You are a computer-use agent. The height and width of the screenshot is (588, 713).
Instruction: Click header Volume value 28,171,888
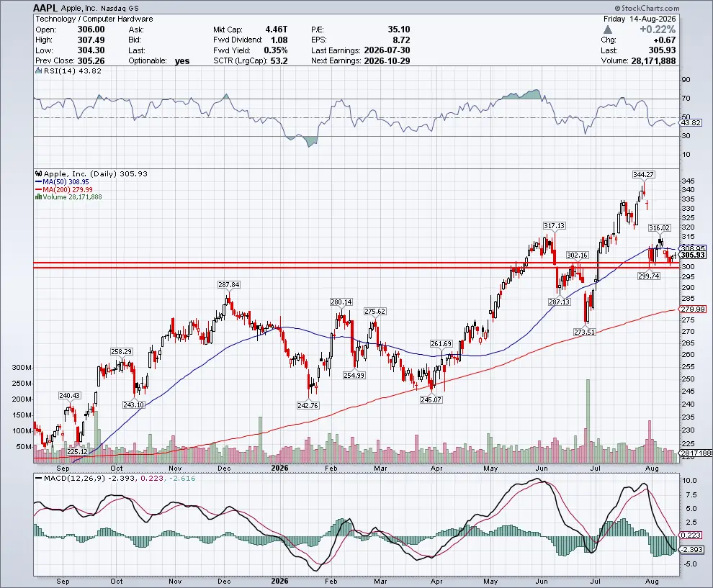point(653,61)
